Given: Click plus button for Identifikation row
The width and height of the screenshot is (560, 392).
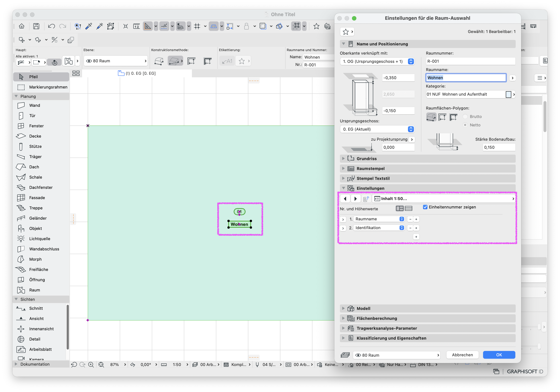Looking at the screenshot, I should point(416,228).
